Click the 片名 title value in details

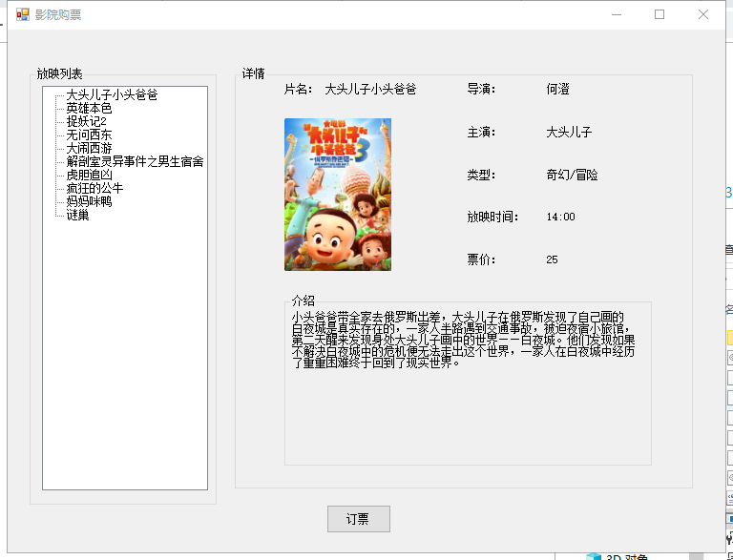(370, 90)
